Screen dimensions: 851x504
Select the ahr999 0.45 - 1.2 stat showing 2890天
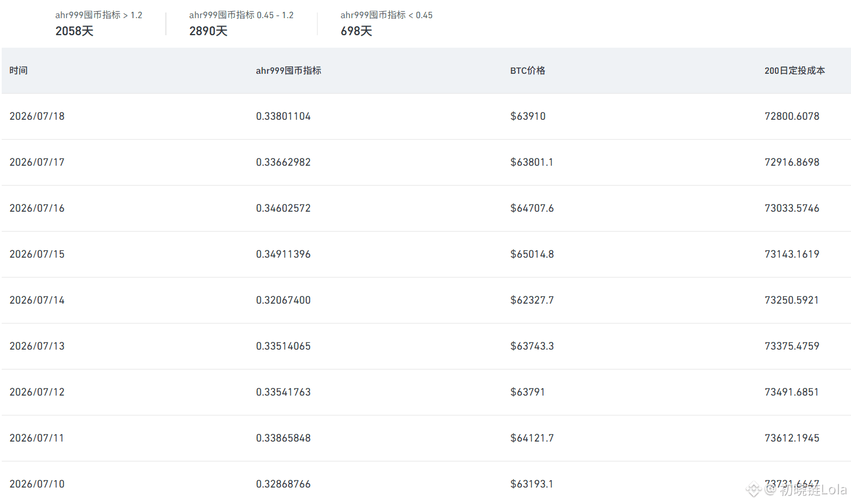241,23
